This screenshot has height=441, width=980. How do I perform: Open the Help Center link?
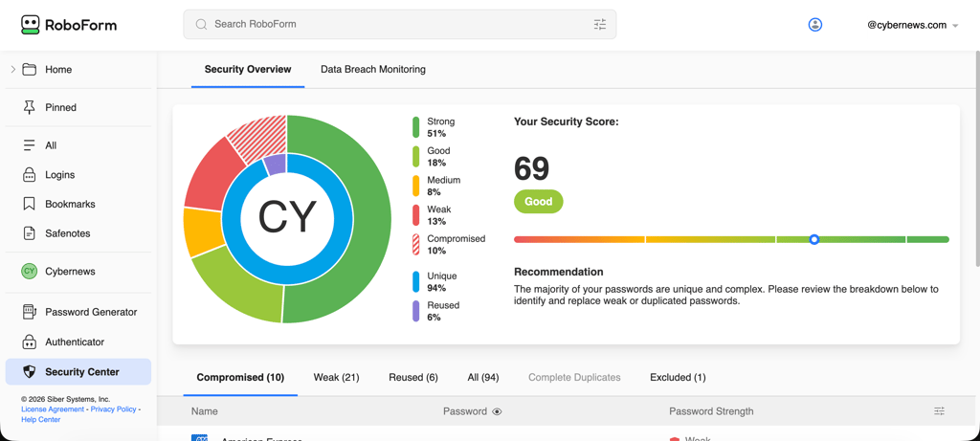click(40, 420)
